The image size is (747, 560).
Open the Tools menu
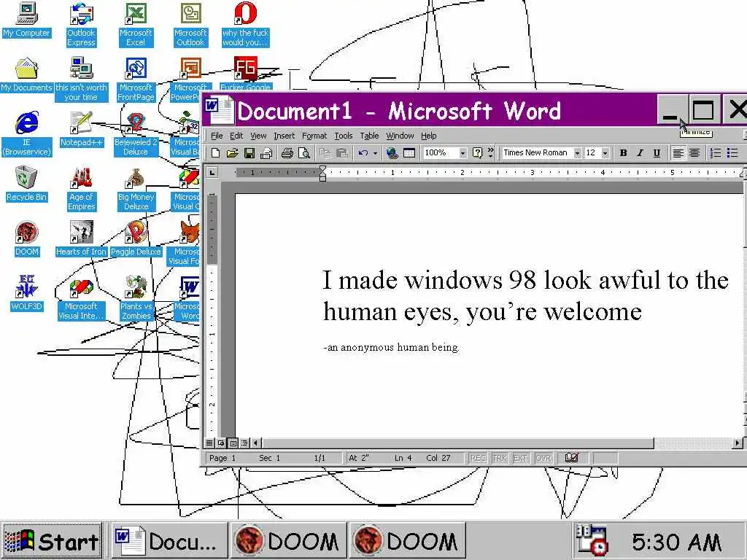point(343,136)
